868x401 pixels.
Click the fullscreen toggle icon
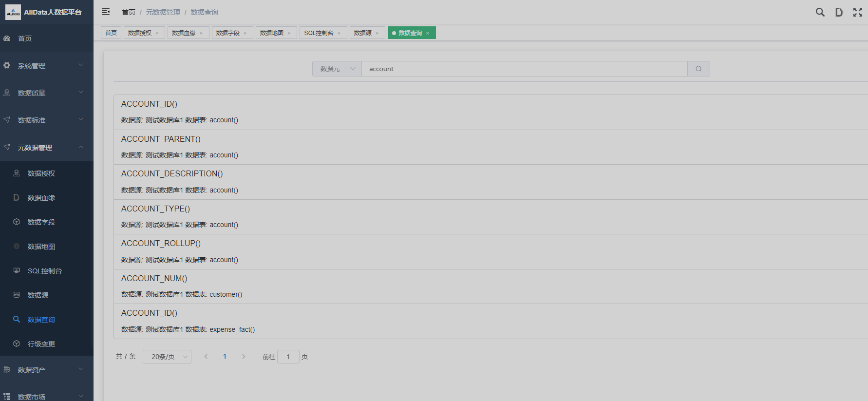[858, 12]
